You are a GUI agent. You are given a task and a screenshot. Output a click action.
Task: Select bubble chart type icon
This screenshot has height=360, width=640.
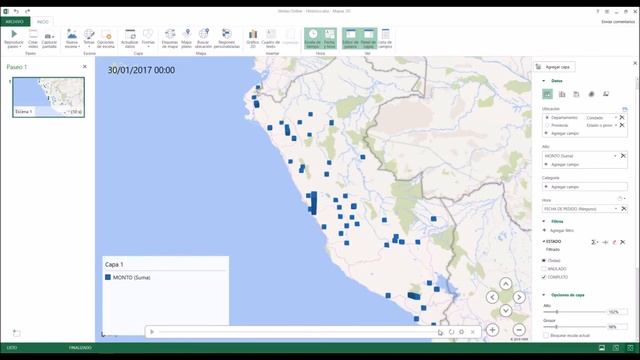(x=576, y=94)
